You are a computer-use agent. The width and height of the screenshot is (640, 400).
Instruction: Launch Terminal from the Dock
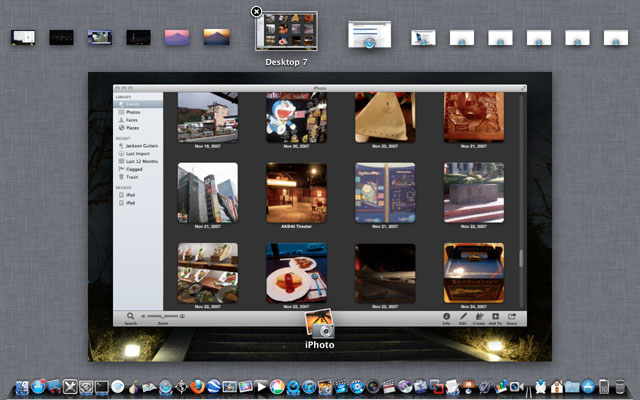tap(102, 387)
